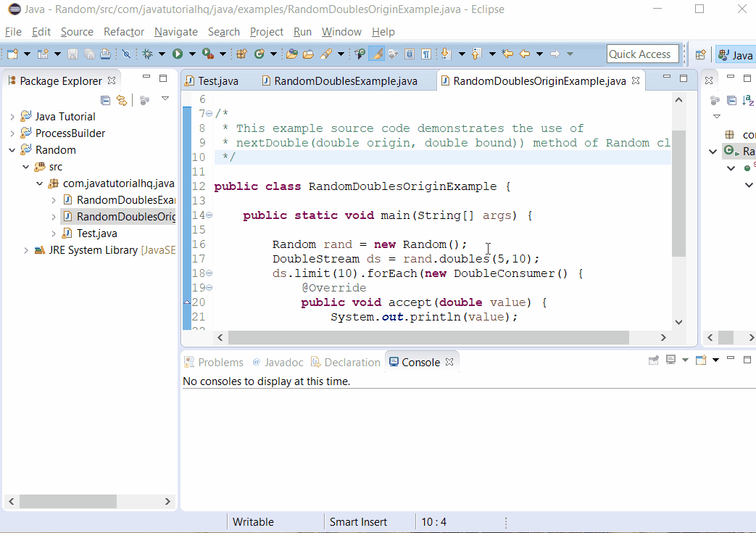Screen dimensions: 756x533
Task: Switch to the Test.java editor tab
Action: click(x=212, y=80)
